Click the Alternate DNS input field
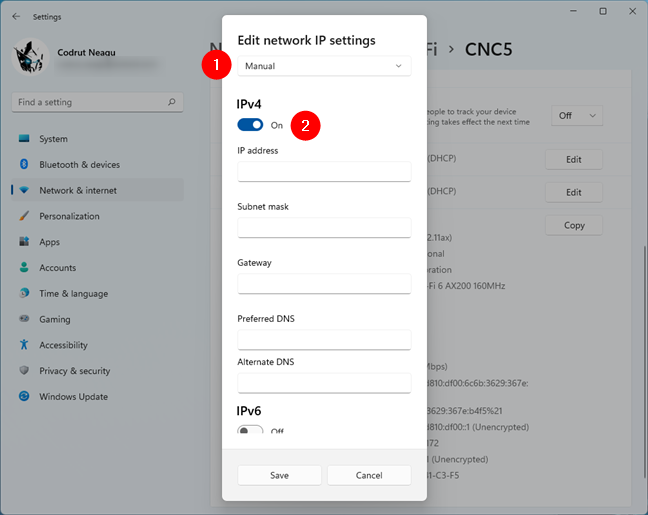The image size is (648, 515). (x=324, y=383)
